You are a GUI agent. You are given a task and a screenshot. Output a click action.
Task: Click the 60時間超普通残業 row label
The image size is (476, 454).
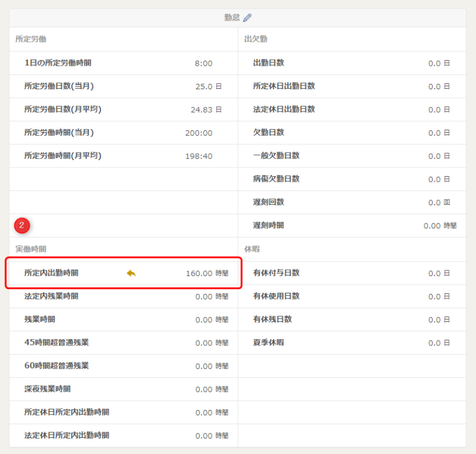(x=56, y=366)
